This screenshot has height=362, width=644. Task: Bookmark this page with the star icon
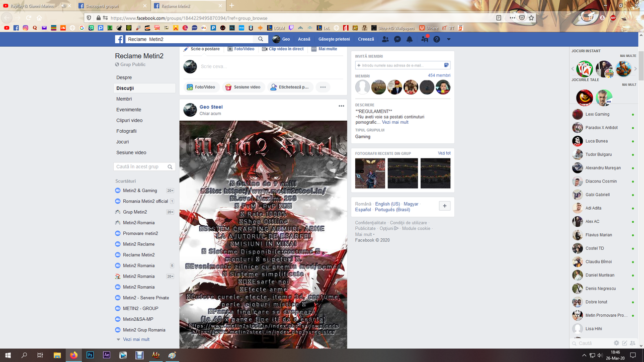pos(531,18)
